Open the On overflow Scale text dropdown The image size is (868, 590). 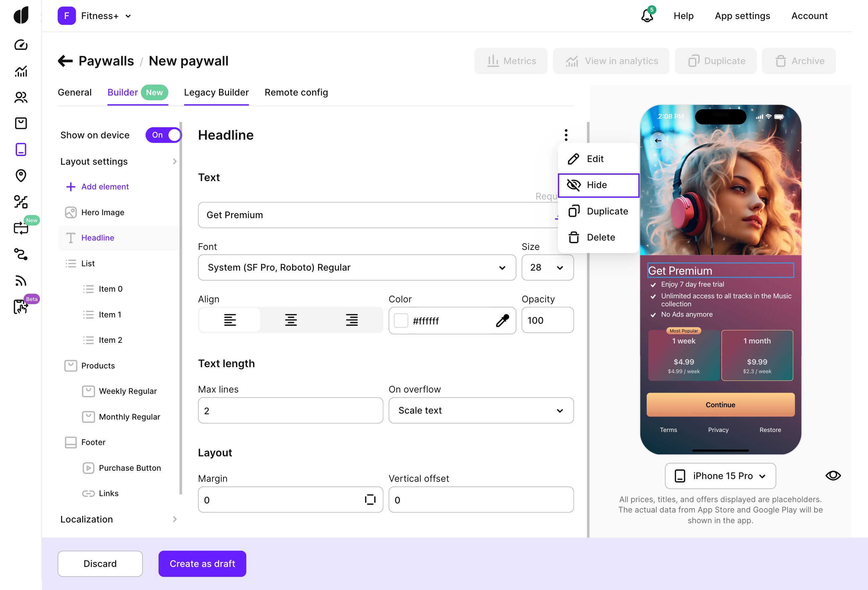tap(481, 410)
